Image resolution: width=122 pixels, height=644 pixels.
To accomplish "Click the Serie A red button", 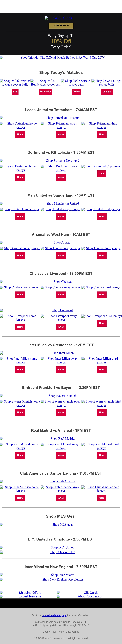I will [76, 92].
